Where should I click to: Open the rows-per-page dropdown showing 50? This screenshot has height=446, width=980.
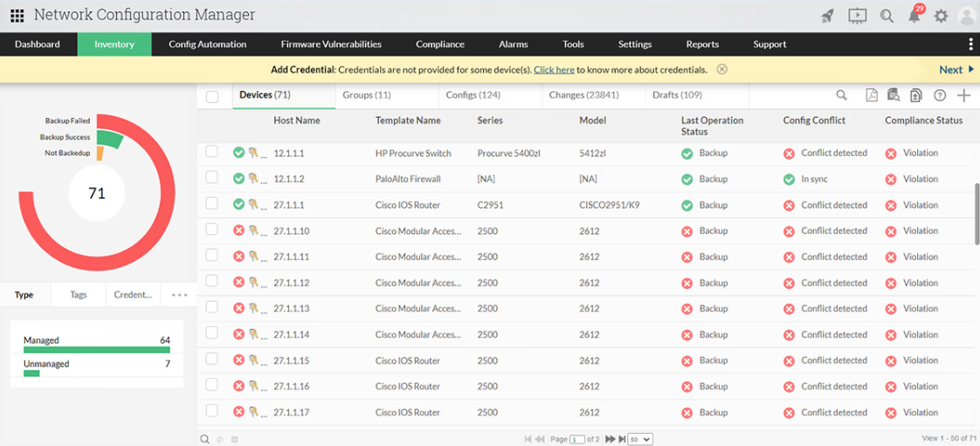pyautogui.click(x=640, y=439)
